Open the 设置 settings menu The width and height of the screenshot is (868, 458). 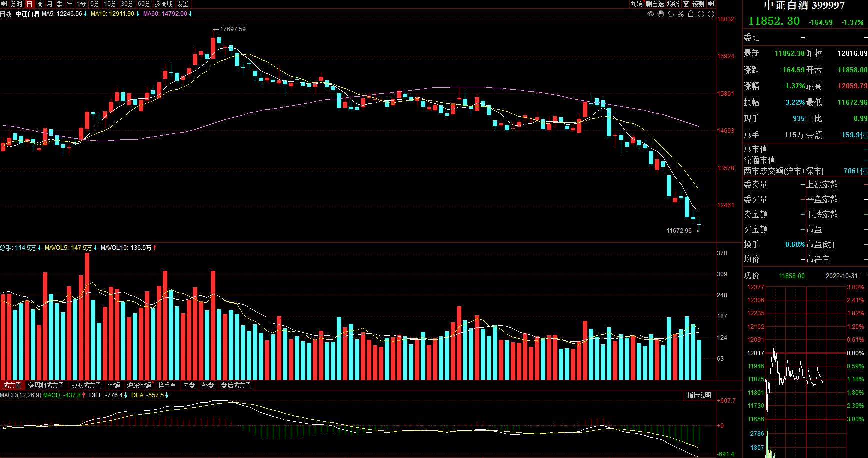183,4
